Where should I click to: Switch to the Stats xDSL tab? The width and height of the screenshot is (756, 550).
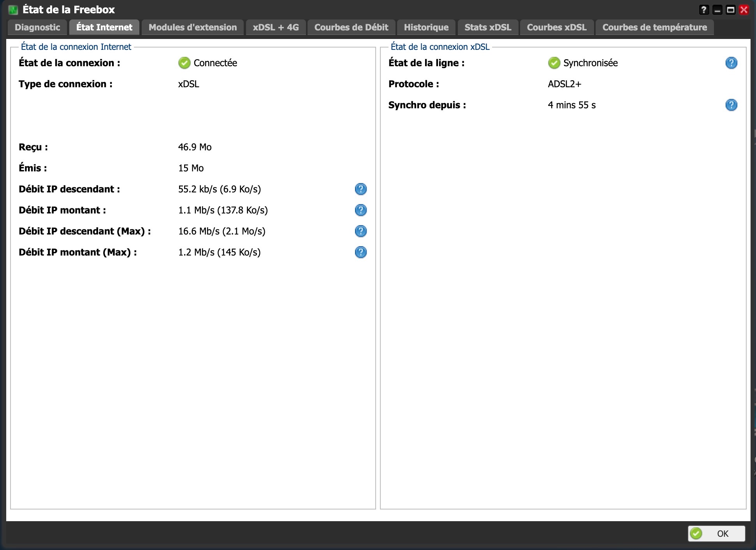[x=488, y=27]
